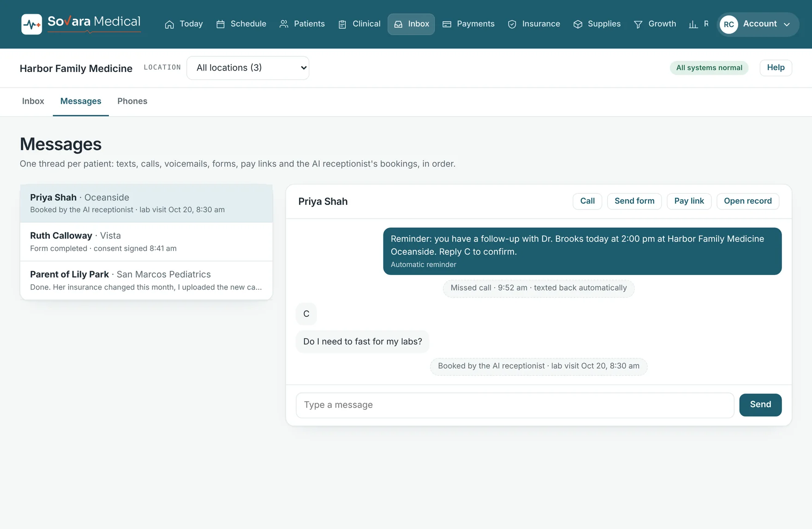Click the Call button for Priya Shah

coord(587,201)
